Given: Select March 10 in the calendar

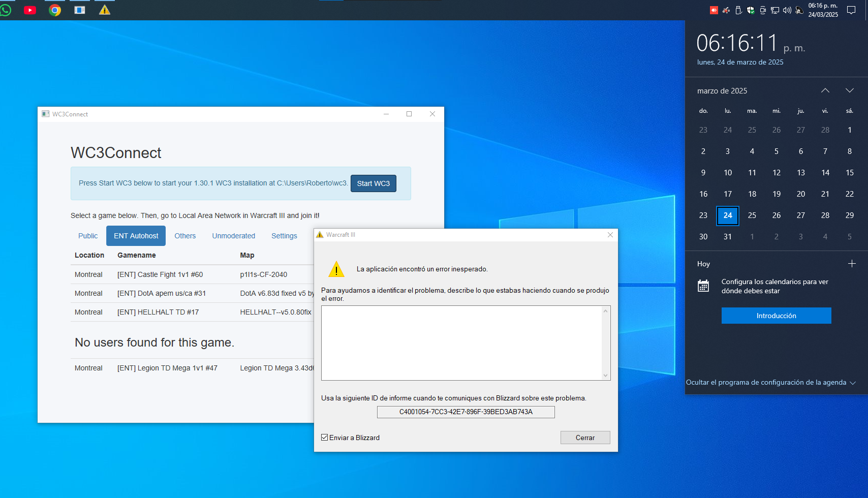Looking at the screenshot, I should coord(728,173).
